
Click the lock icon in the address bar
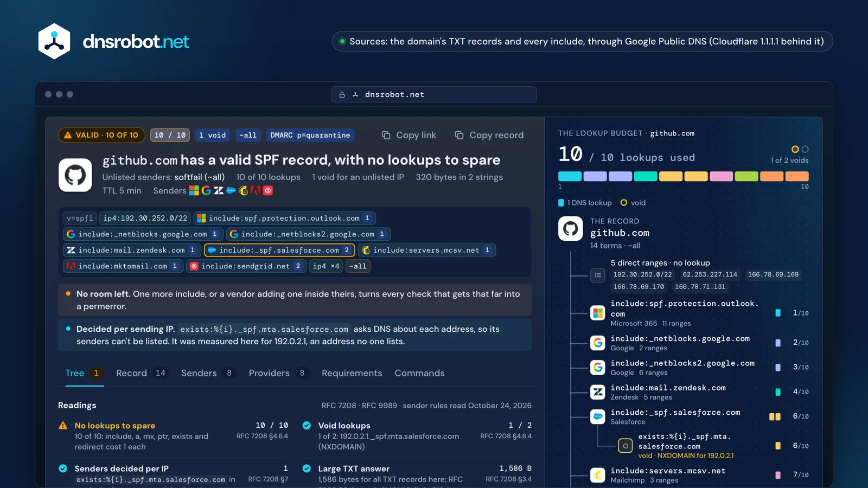(342, 94)
